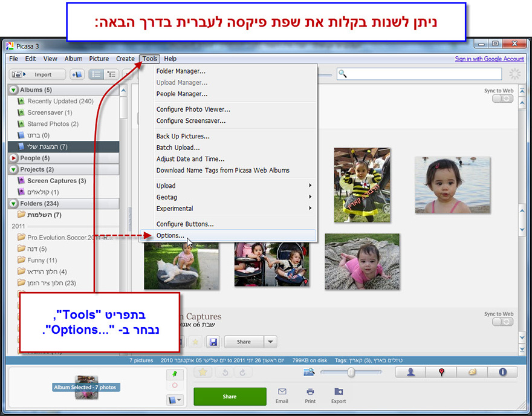Screen dimensions: 532x416
Task: Create a new album with plus icon
Action: pyautogui.click(x=77, y=74)
